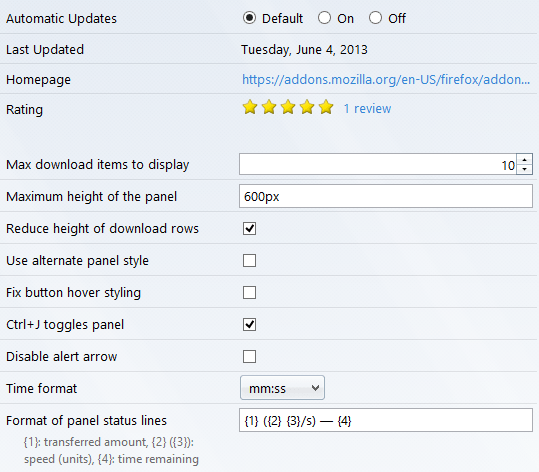Click the Automatic Updates label

coord(62,19)
